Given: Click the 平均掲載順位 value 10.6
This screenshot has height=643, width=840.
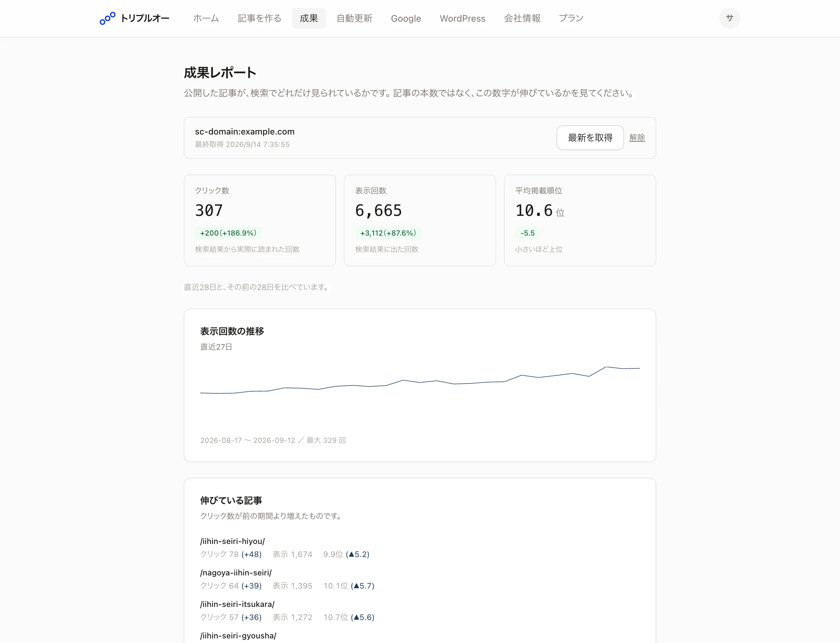Looking at the screenshot, I should 534,211.
